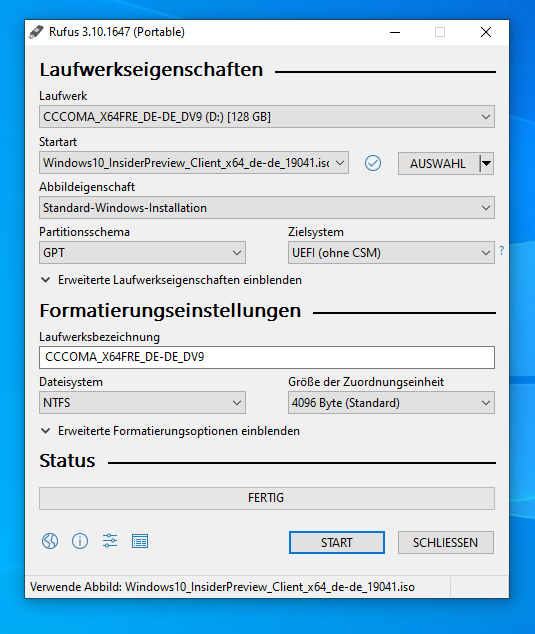The image size is (535, 634).
Task: Click the START button
Action: click(336, 542)
